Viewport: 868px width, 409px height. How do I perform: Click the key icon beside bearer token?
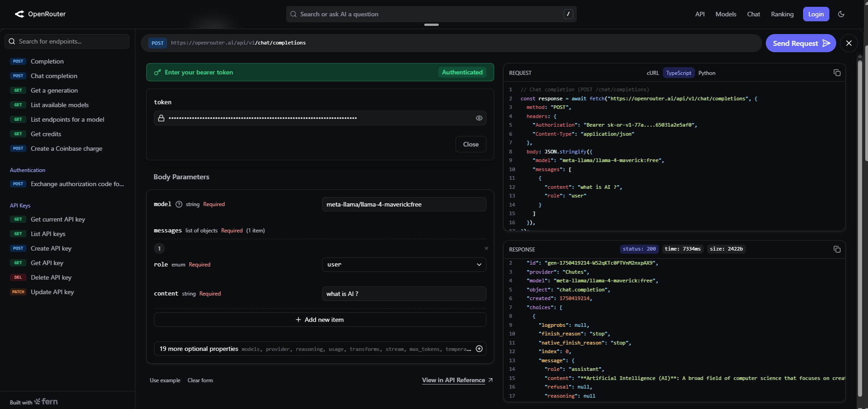pyautogui.click(x=158, y=72)
